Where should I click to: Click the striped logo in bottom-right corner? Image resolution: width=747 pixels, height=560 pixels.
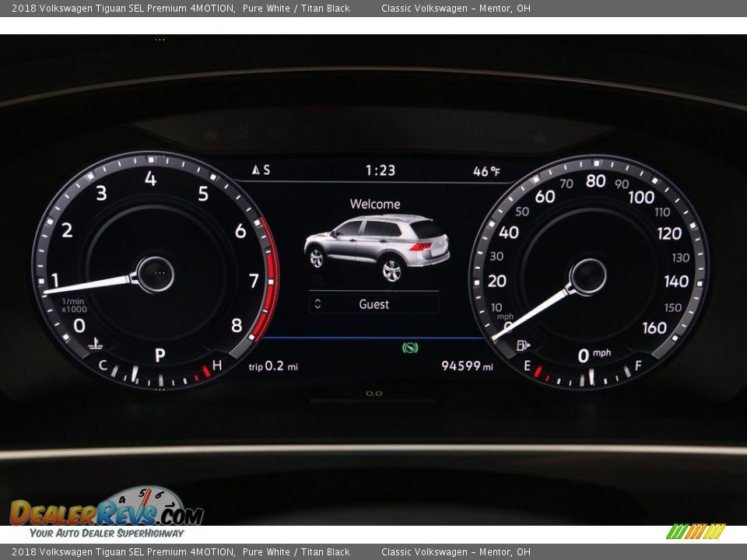pos(695,531)
